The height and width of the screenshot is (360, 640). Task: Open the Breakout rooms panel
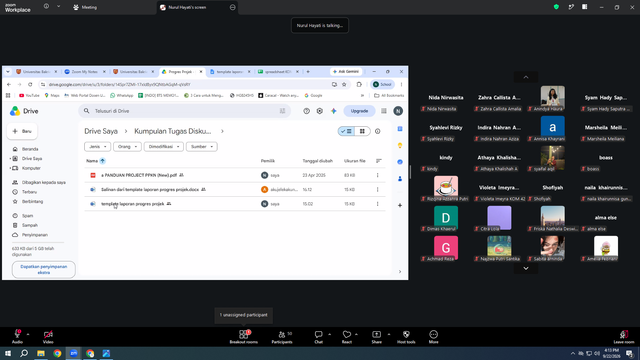point(244,336)
